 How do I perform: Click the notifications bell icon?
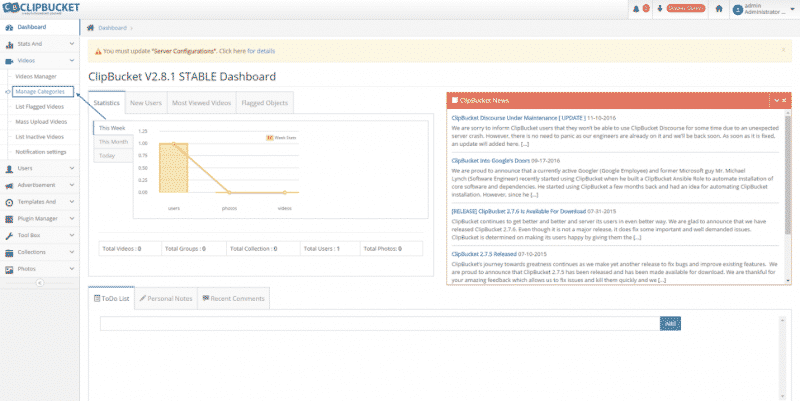point(636,9)
